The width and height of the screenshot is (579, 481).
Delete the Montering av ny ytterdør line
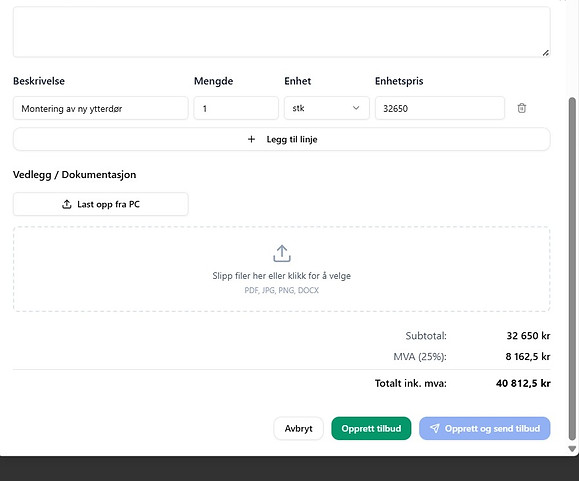[521, 108]
